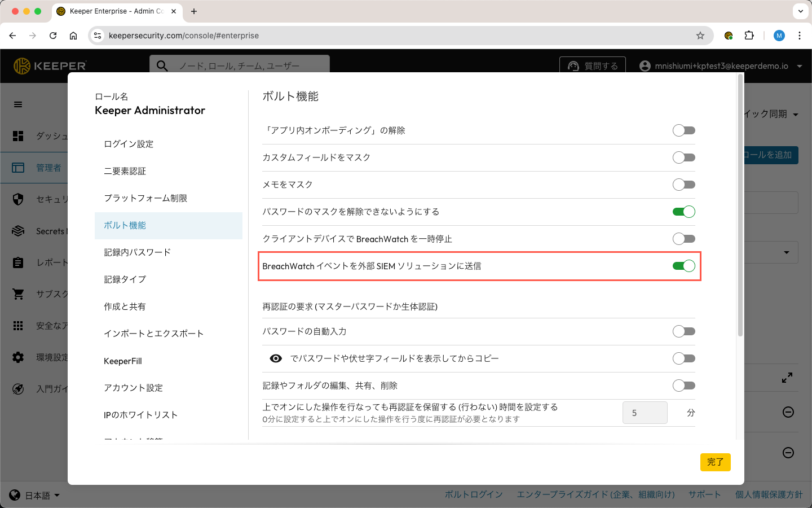The height and width of the screenshot is (508, 812).
Task: Click the subscription shopping cart icon
Action: [x=18, y=294]
